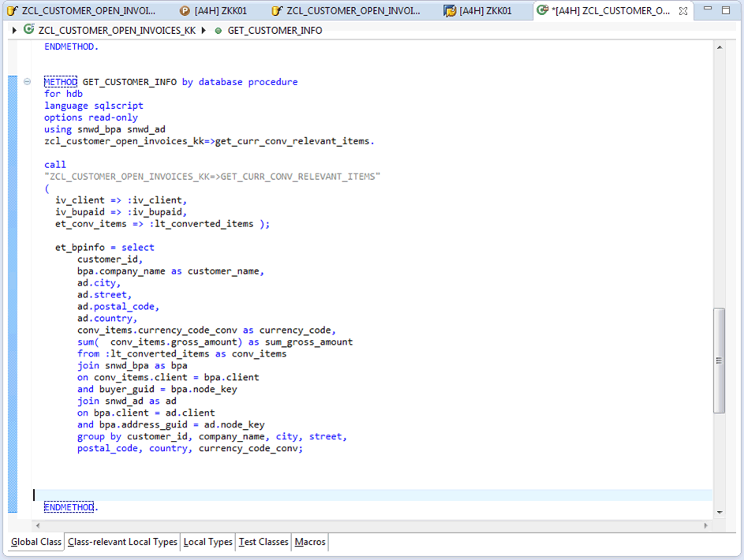The image size is (744, 560).
Task: Click the scroll-up arrow of the vertical scrollbar
Action: [x=719, y=47]
